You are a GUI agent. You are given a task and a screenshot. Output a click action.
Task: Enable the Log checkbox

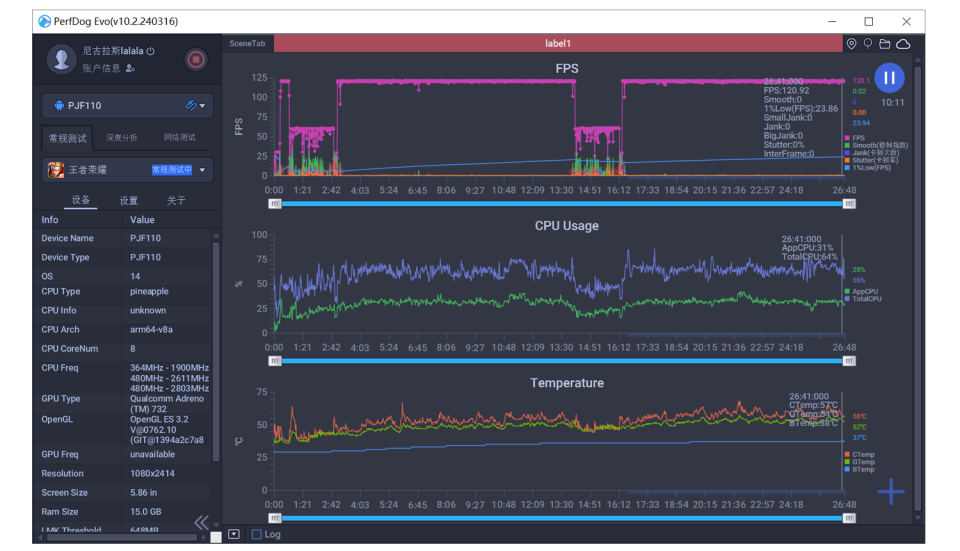pyautogui.click(x=257, y=534)
